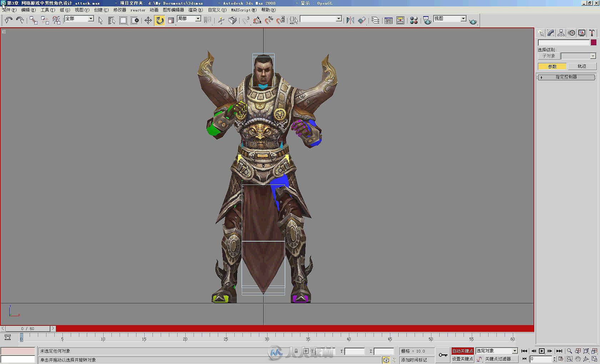Screen dimensions: 600x364
Task: Click Edit Named Selection Sets icon
Action: 294,20
